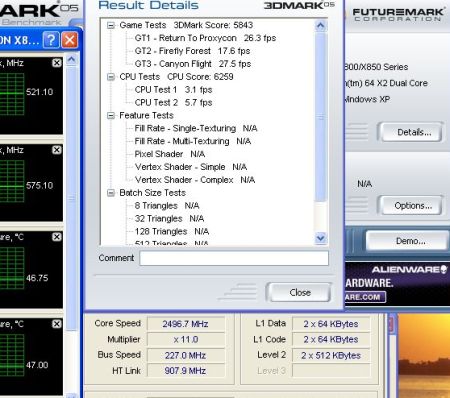This screenshot has width=450, height=398.
Task: Close the 47.00 °C temperature graph
Action: (x=57, y=324)
